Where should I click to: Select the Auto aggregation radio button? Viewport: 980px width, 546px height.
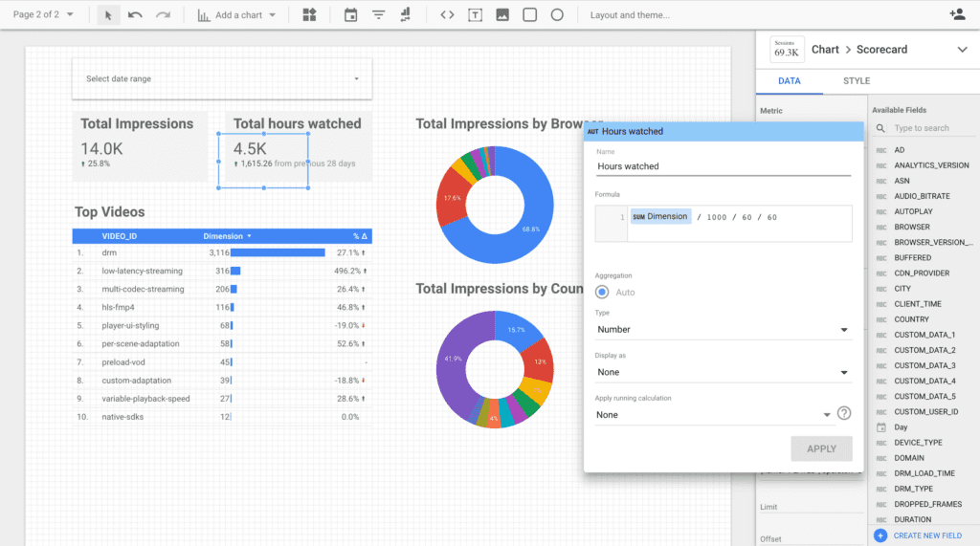coord(602,292)
